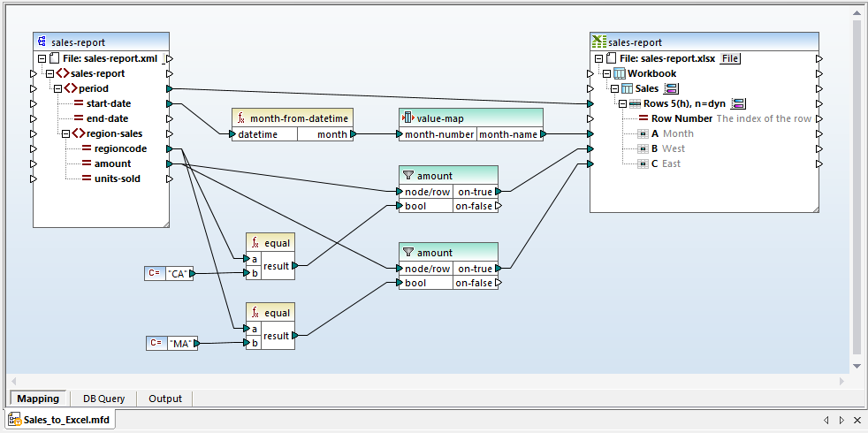Click the fx icon on month-from-datetime
Image resolution: width=868 pixels, height=433 pixels.
point(240,118)
